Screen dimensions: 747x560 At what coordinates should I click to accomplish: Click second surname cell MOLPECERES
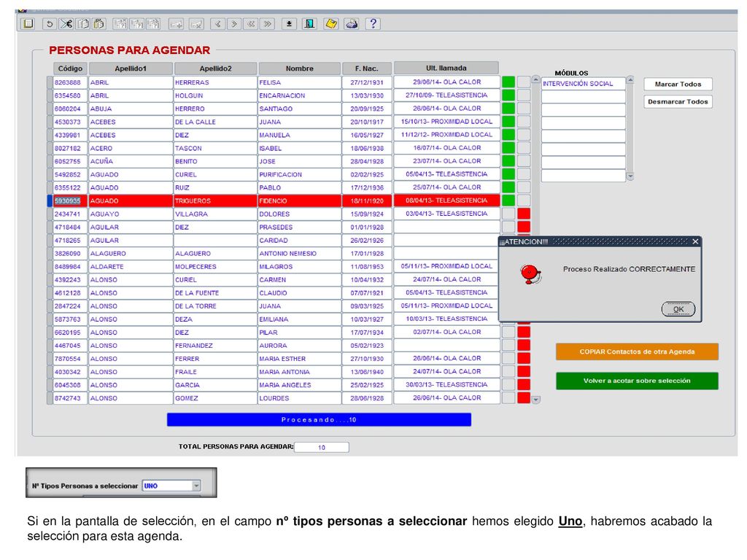pos(215,267)
